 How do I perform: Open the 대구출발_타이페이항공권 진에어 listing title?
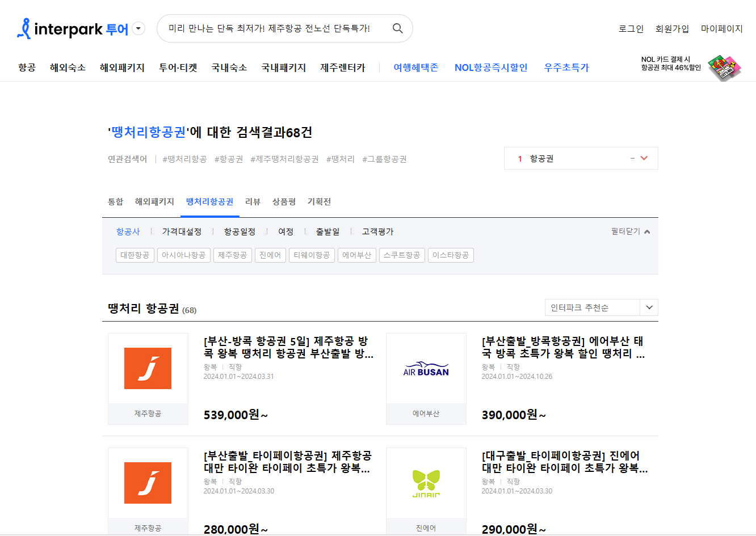565,462
